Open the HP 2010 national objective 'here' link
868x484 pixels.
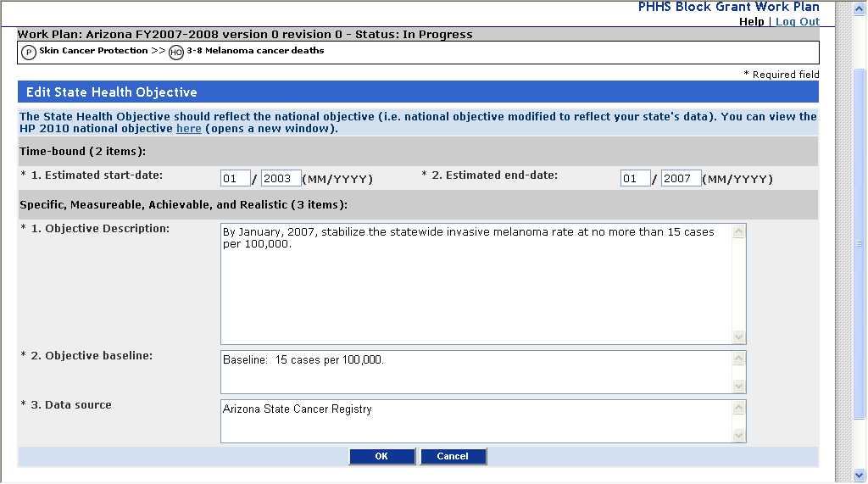[189, 129]
